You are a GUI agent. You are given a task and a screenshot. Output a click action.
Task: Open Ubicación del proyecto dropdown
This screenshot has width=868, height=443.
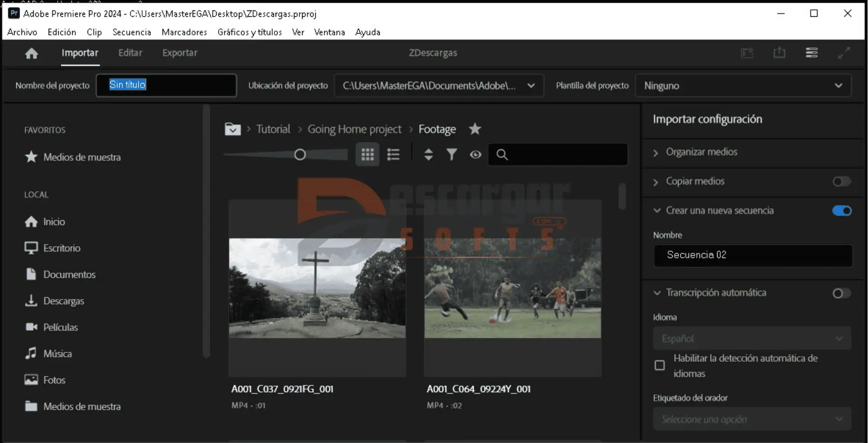coord(439,85)
